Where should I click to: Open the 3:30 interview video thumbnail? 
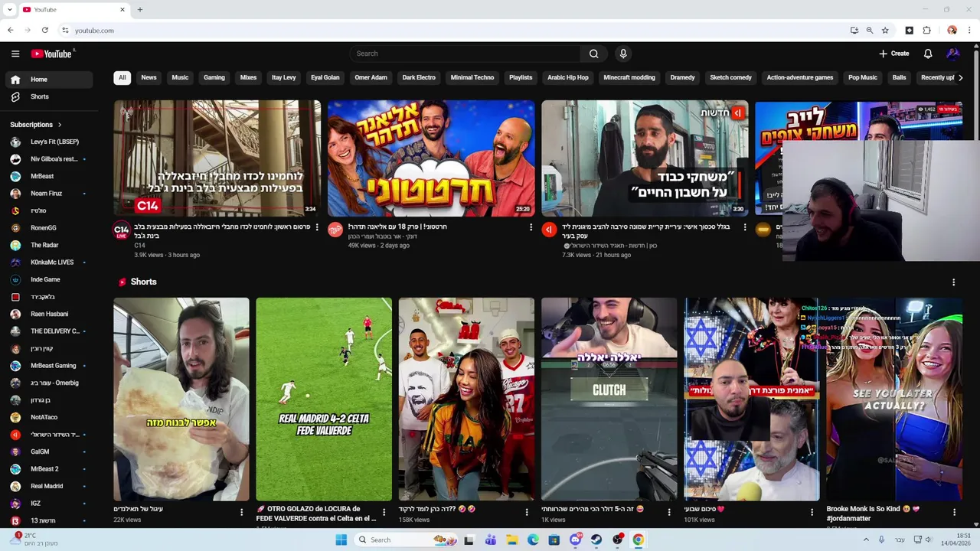pos(645,158)
